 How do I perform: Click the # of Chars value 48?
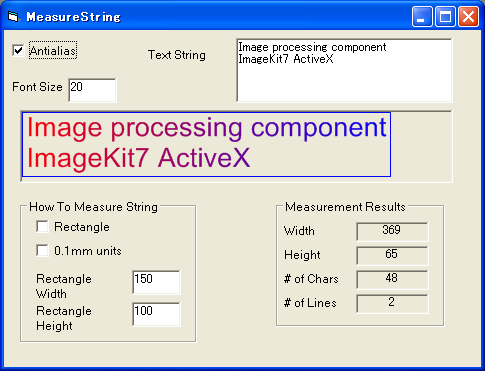(x=392, y=279)
